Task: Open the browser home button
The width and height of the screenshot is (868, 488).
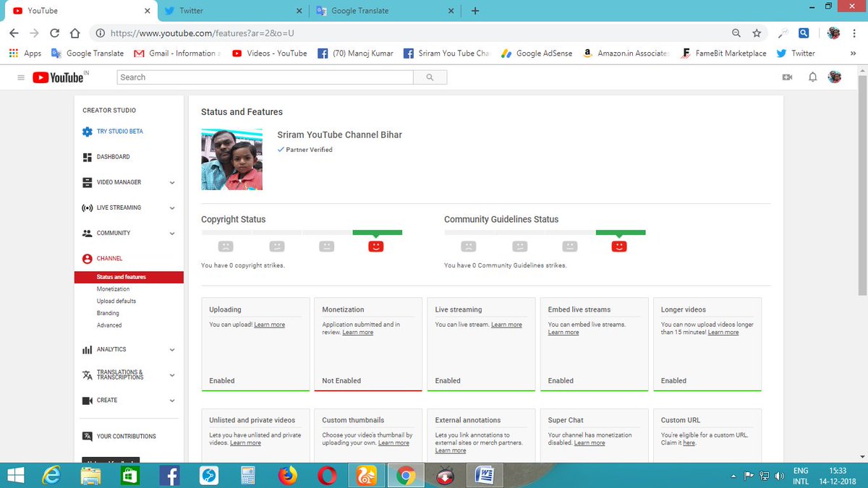Action: (x=75, y=33)
